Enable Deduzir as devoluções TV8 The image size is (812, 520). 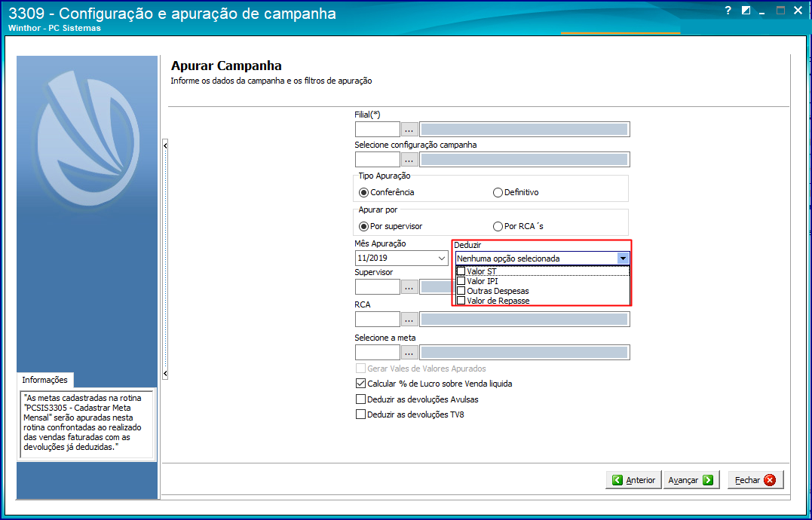(x=361, y=414)
